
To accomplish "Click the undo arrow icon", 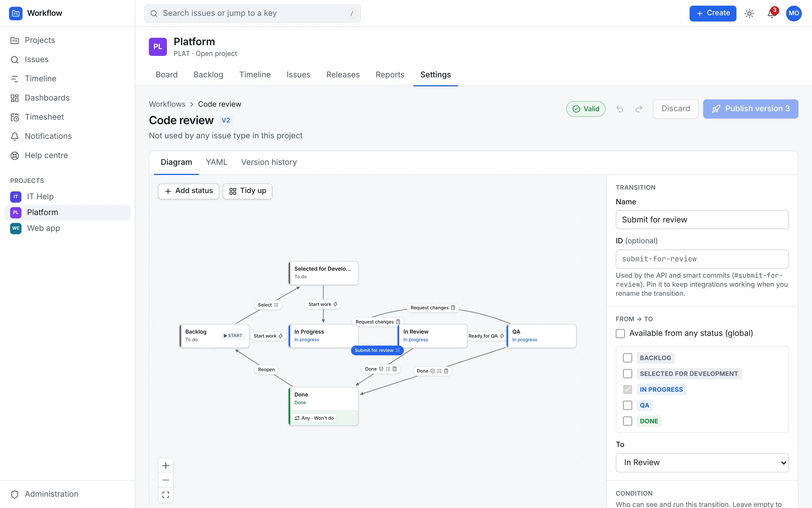I will (620, 109).
